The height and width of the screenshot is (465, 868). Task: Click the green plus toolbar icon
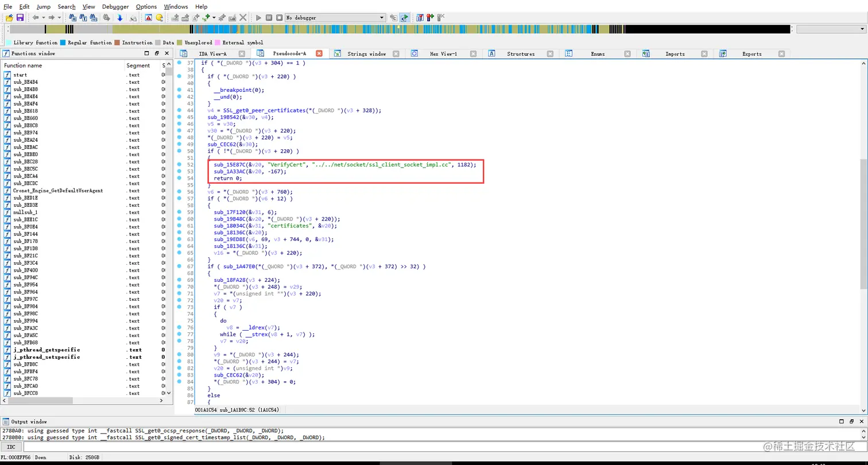click(206, 18)
